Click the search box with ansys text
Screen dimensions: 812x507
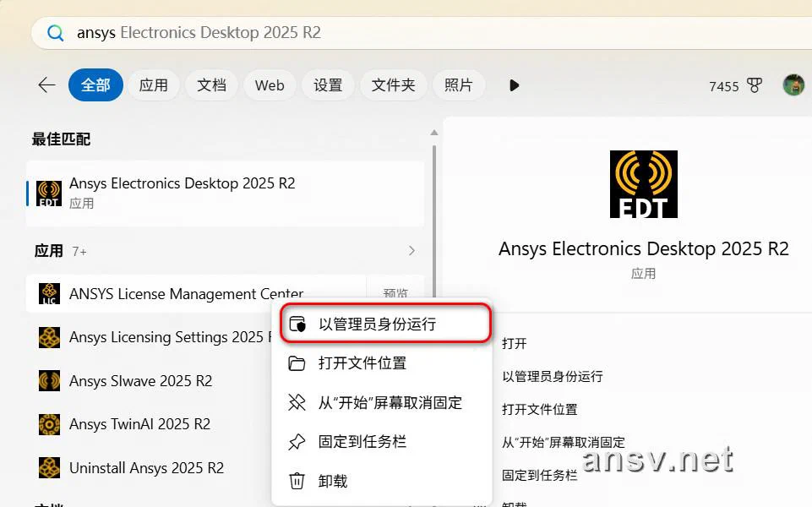[422, 33]
